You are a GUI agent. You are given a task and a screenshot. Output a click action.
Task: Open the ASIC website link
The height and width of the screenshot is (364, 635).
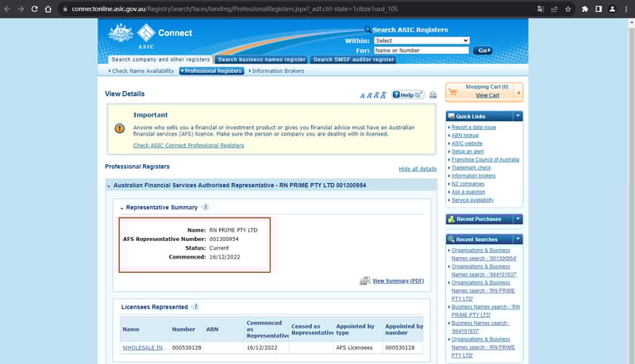[x=467, y=144]
